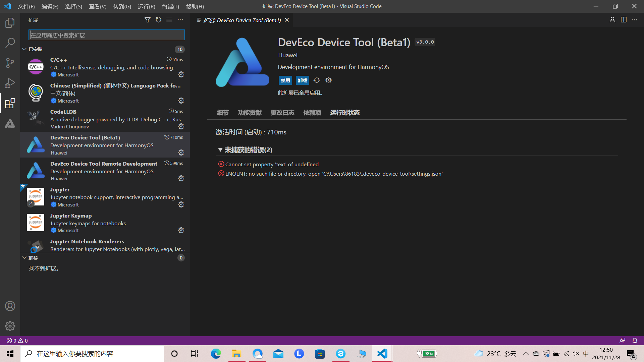Open the DevEco activity bar icon
Image resolution: width=644 pixels, height=362 pixels.
click(x=10, y=123)
